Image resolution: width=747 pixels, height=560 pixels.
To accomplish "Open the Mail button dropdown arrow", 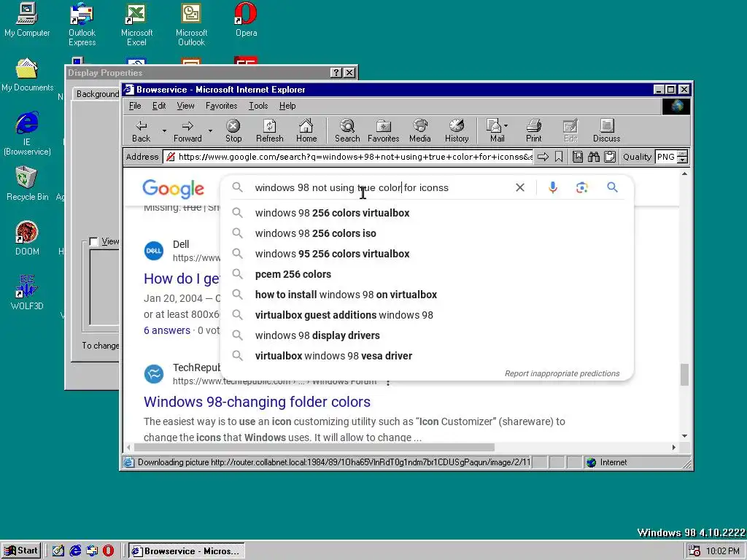I will point(506,125).
